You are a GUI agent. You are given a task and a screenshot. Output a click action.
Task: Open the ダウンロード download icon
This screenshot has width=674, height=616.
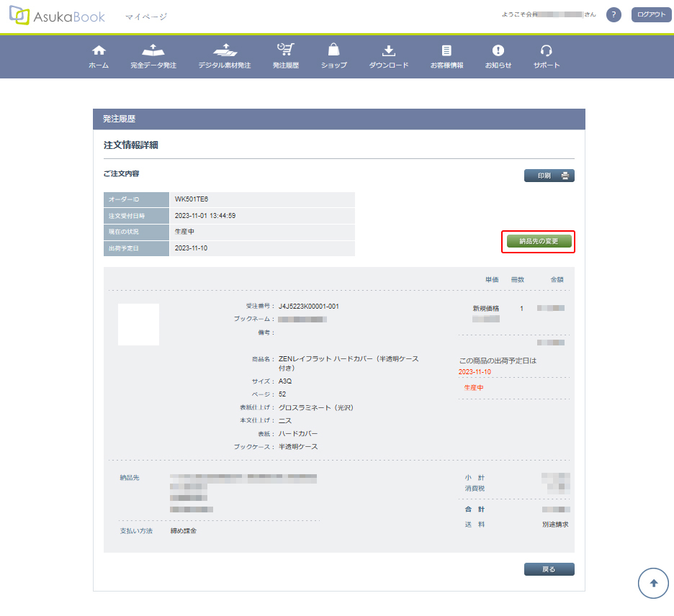(x=388, y=50)
